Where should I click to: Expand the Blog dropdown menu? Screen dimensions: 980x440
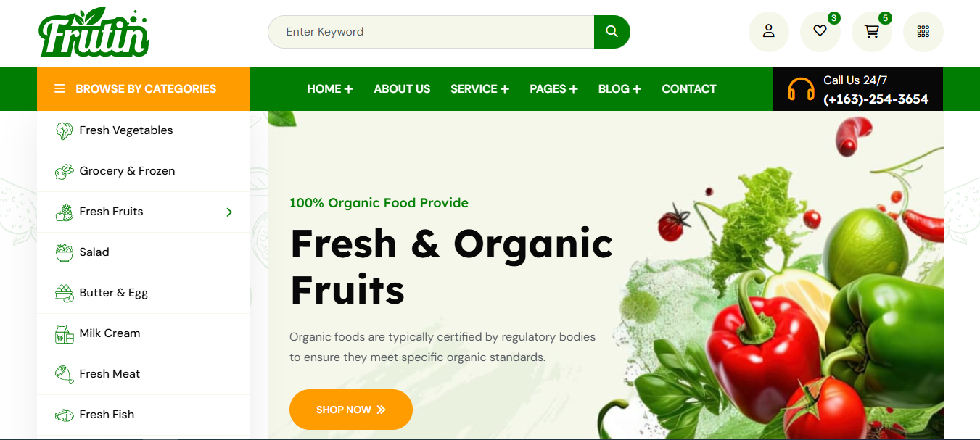pos(619,89)
